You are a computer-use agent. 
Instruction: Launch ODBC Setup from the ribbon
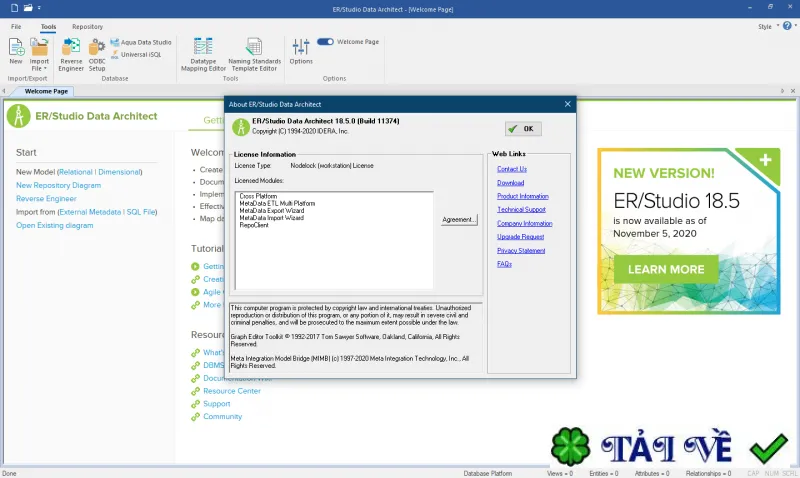click(x=96, y=55)
